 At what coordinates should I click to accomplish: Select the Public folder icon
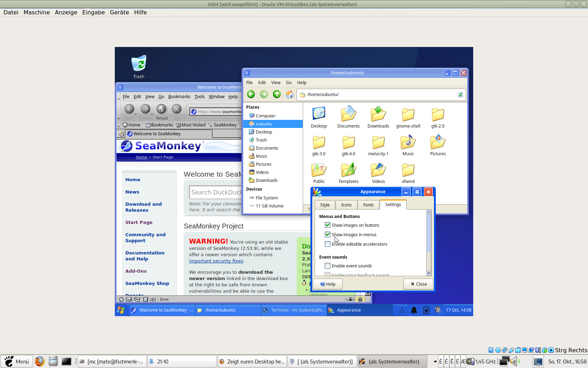point(319,170)
